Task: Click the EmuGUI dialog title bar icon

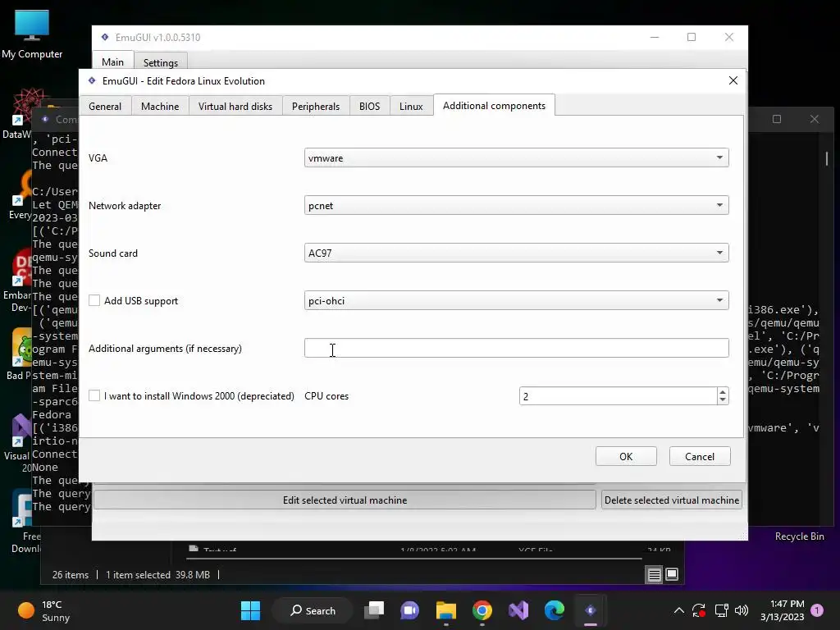Action: 92,80
